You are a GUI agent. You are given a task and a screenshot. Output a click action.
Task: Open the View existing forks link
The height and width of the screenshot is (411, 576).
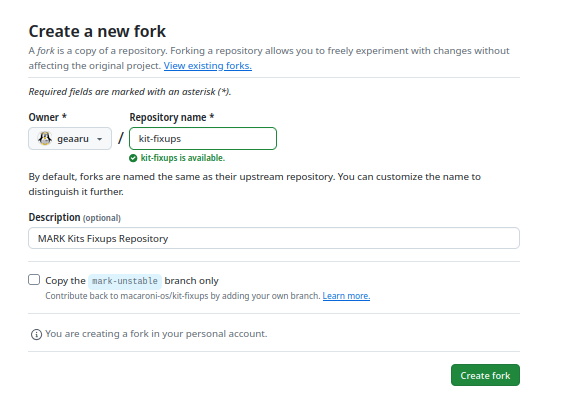pyautogui.click(x=208, y=66)
